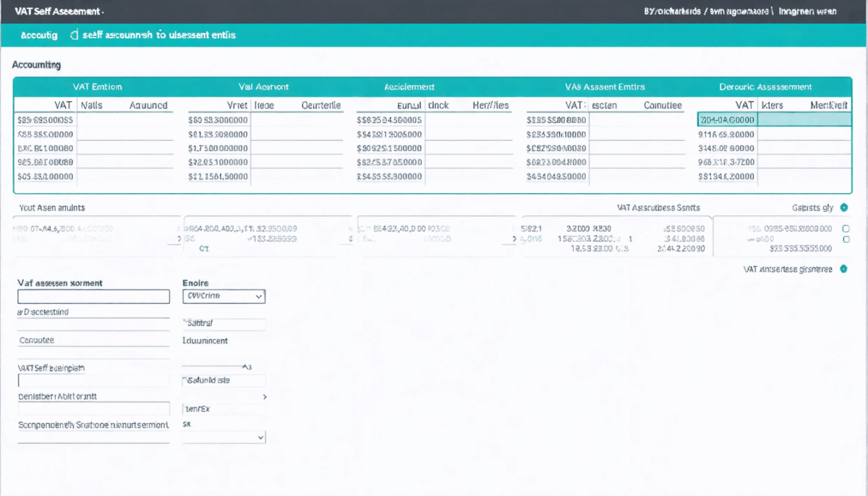Tick the lower checkbox under 'Gatists gly'

846,239
